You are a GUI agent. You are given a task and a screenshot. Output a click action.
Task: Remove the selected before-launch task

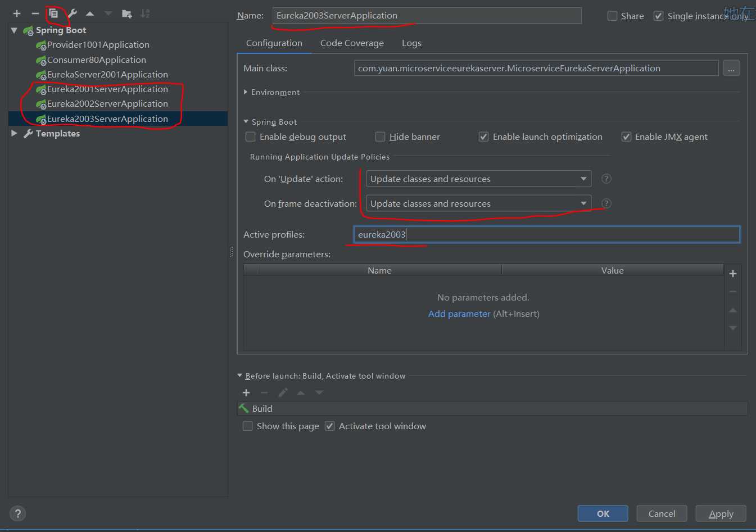point(264,393)
